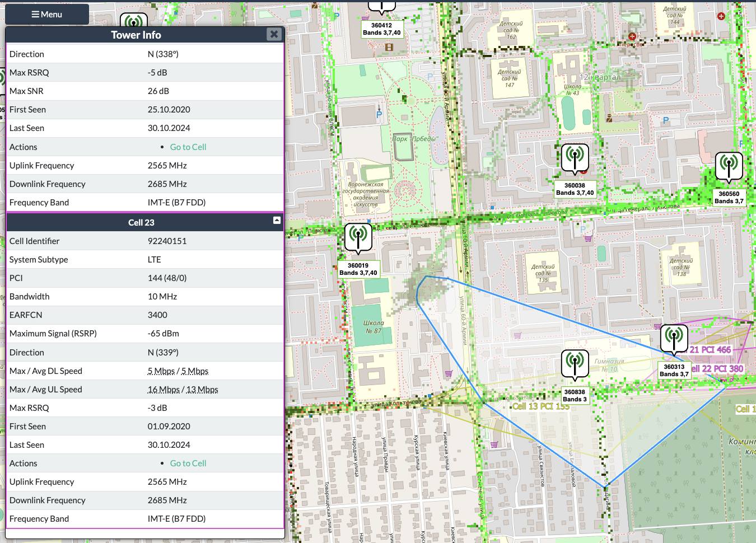Viewport: 756px width, 543px height.
Task: Open tower 360038 with Bands 3,7,40
Action: (x=575, y=158)
